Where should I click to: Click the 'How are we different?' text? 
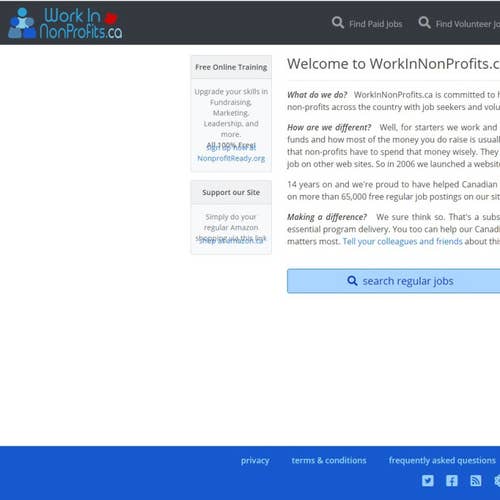(329, 127)
